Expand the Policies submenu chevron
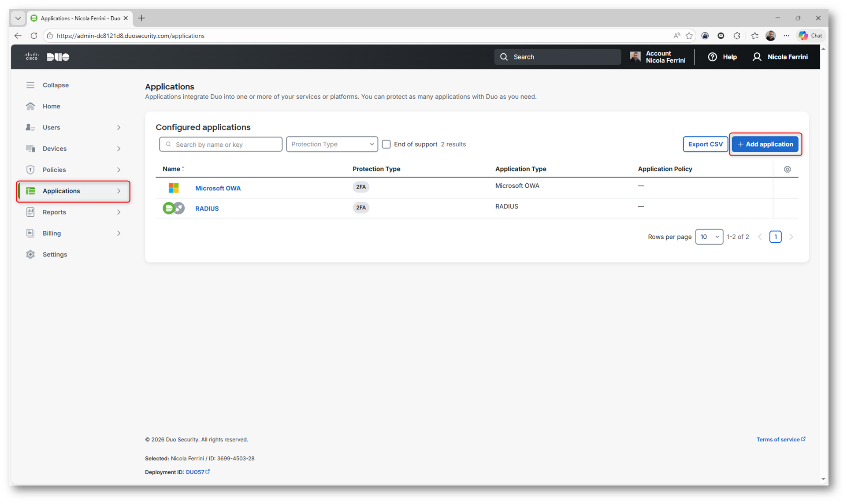This screenshot has width=847, height=504. tap(119, 170)
